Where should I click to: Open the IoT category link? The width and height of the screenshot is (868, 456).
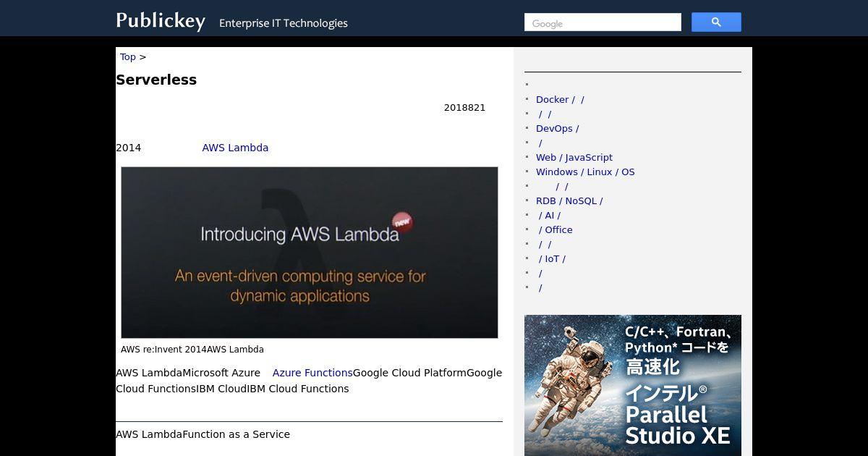click(x=552, y=259)
